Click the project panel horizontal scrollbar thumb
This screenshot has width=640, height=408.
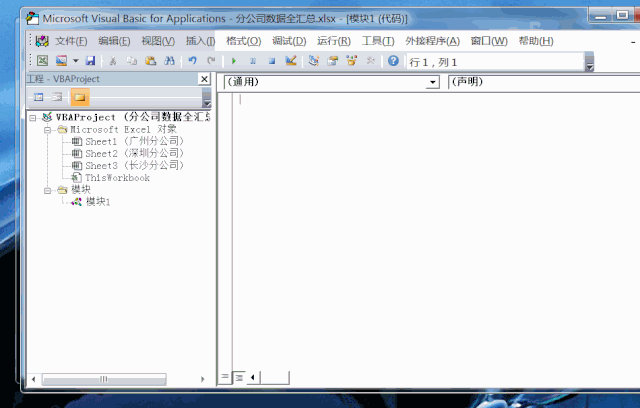coord(104,379)
